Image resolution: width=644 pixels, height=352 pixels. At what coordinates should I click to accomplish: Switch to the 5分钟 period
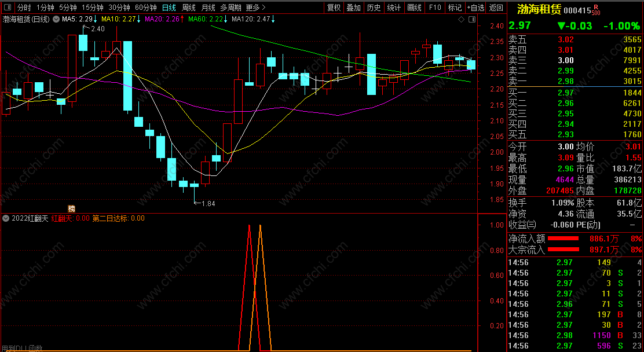pyautogui.click(x=68, y=8)
